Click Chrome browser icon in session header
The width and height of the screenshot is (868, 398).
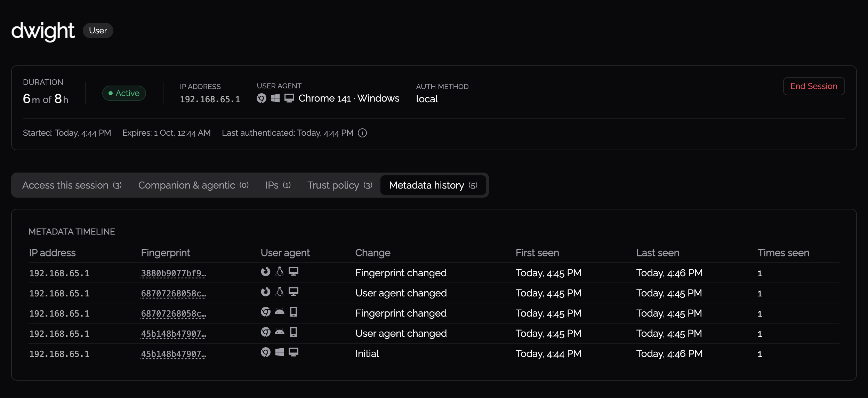coord(262,98)
